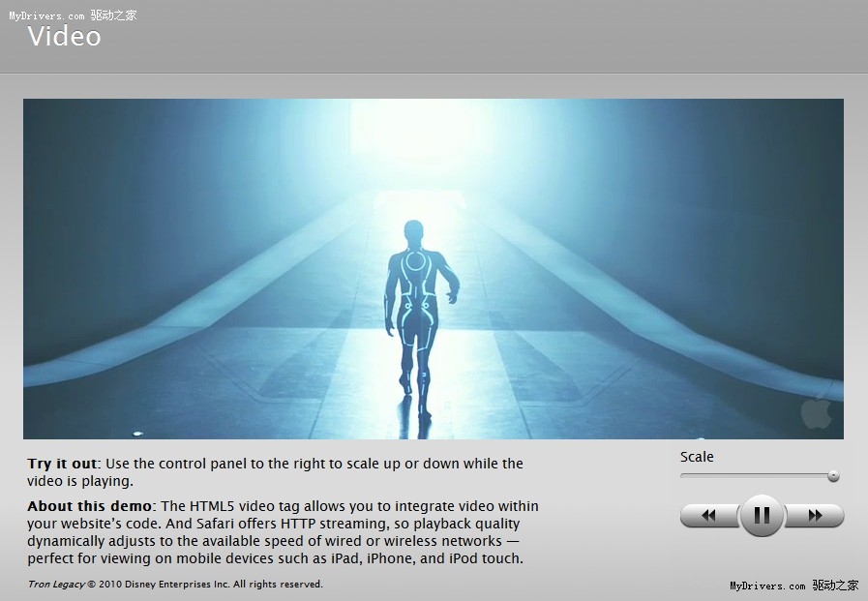Click the Tron Legacy video frame
The image size is (868, 601).
[x=434, y=269]
